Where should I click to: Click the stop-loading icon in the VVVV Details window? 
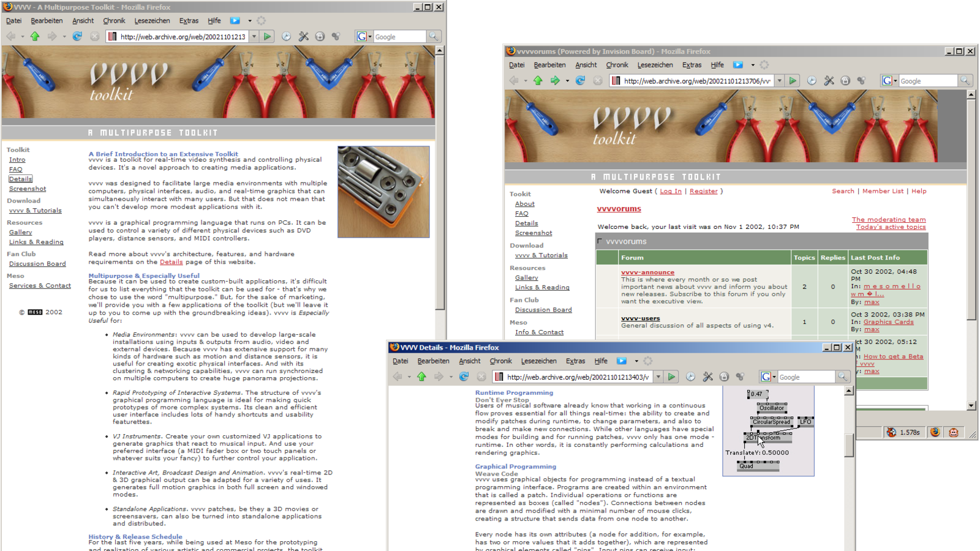[x=481, y=377]
